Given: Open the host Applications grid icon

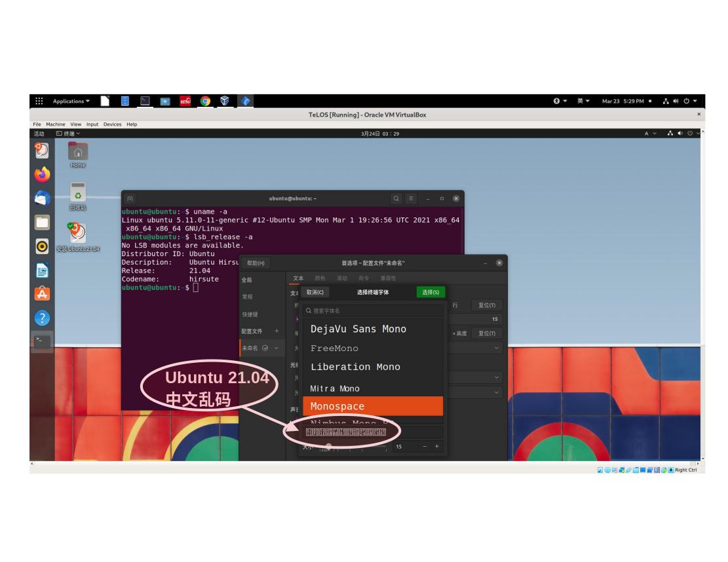Looking at the screenshot, I should pos(39,101).
